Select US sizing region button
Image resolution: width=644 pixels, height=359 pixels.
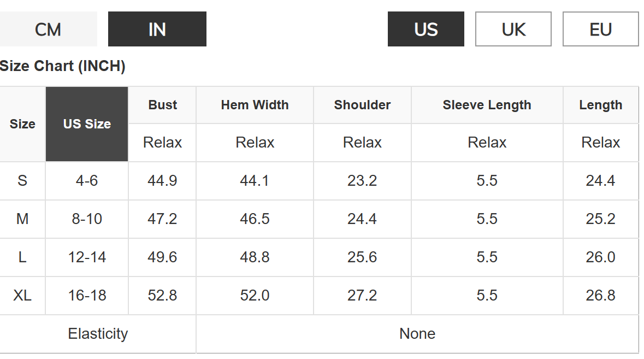point(426,29)
